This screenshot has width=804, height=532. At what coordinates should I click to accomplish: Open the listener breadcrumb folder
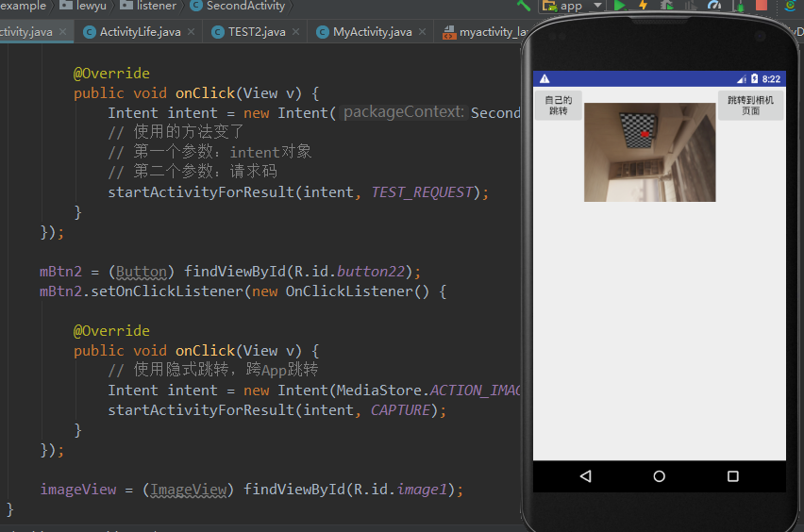(148, 6)
